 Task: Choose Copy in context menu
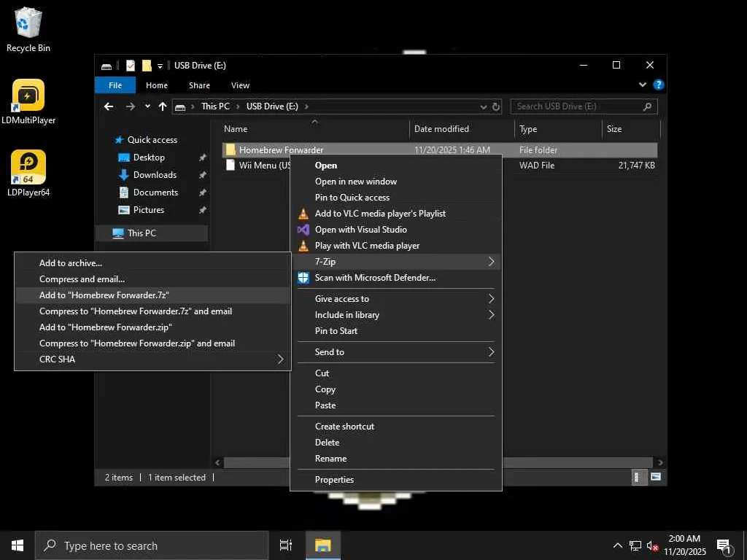pyautogui.click(x=396, y=389)
